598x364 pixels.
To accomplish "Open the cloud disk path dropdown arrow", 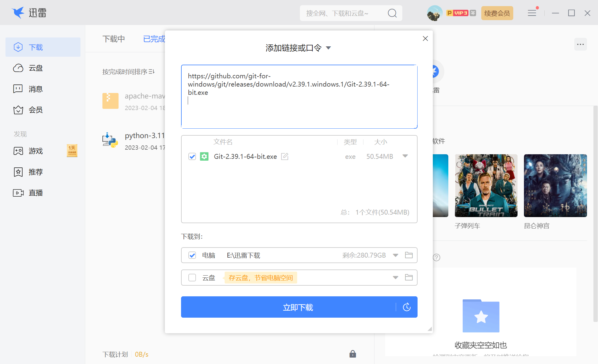I will (x=395, y=277).
